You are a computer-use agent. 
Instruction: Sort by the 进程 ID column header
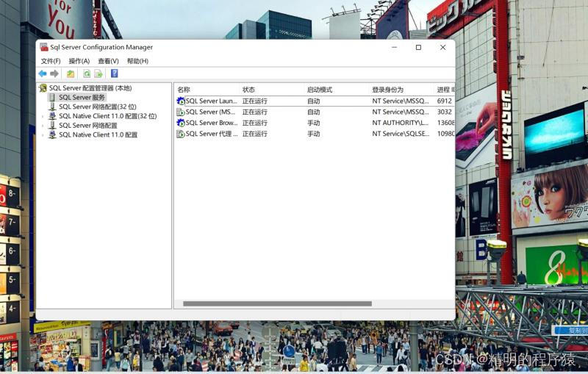pyautogui.click(x=445, y=90)
